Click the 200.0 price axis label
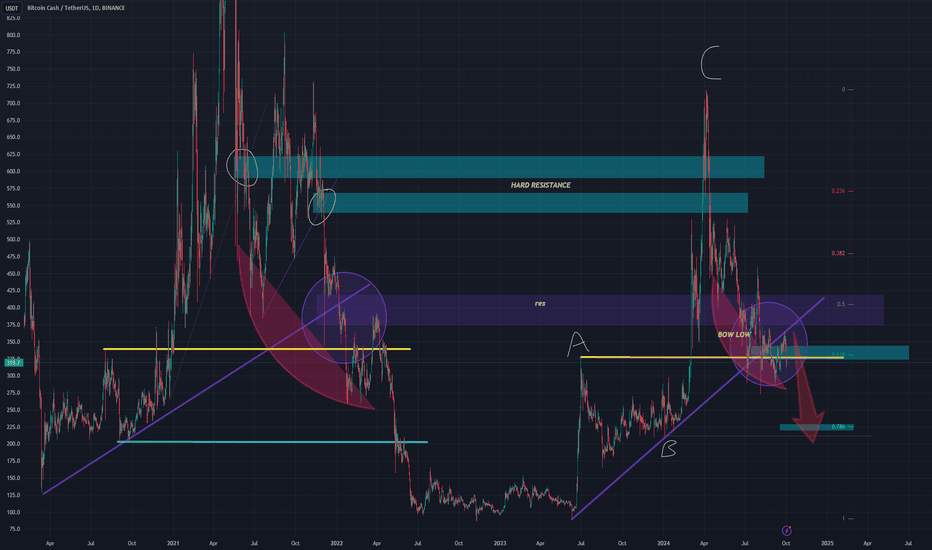Image resolution: width=932 pixels, height=550 pixels. [x=13, y=444]
